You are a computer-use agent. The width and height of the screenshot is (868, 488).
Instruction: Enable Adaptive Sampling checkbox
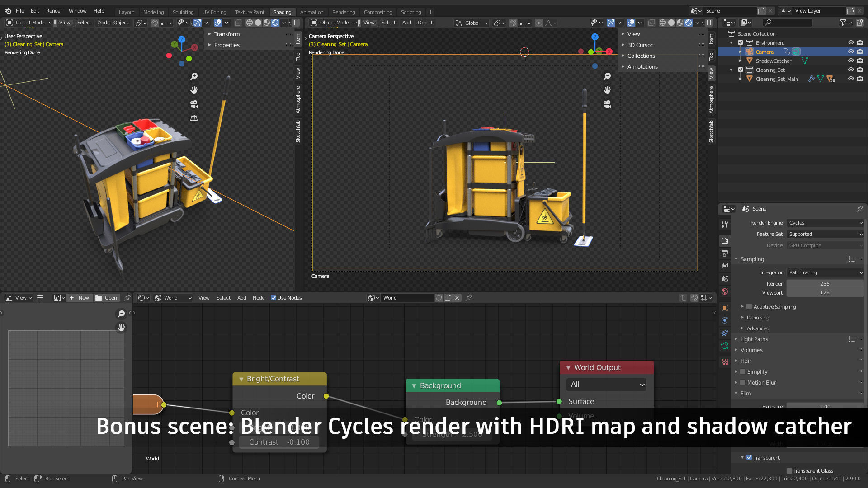click(x=749, y=307)
